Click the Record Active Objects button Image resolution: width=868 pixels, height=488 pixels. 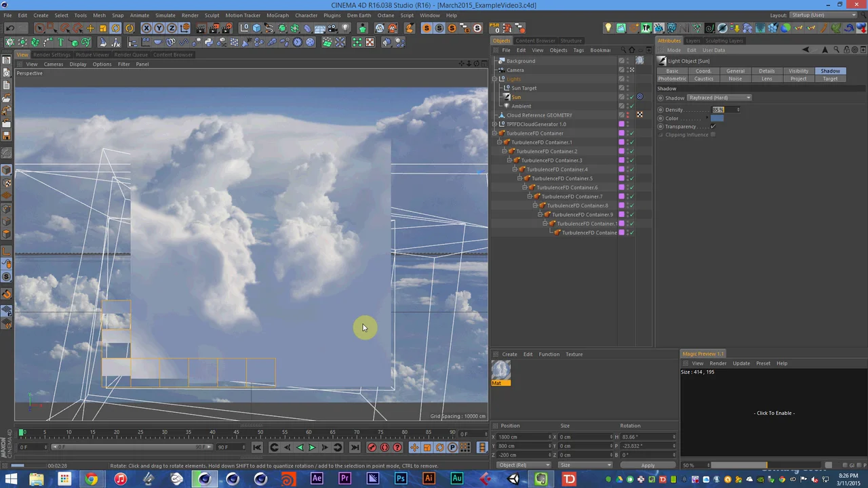[x=372, y=447]
